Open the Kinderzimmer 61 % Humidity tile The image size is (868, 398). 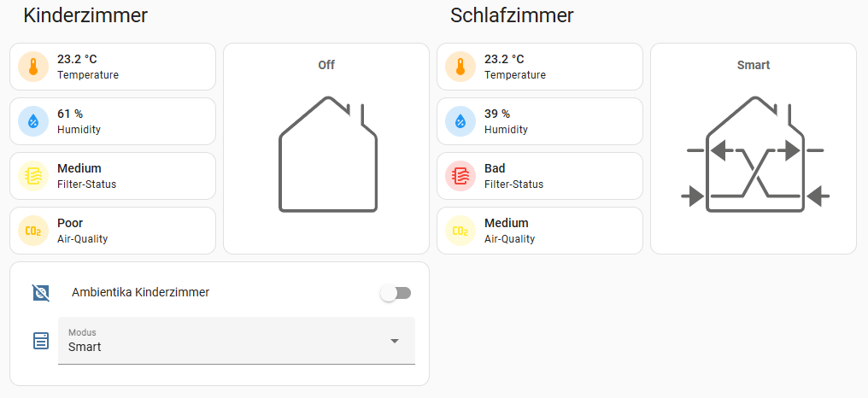pyautogui.click(x=128, y=121)
